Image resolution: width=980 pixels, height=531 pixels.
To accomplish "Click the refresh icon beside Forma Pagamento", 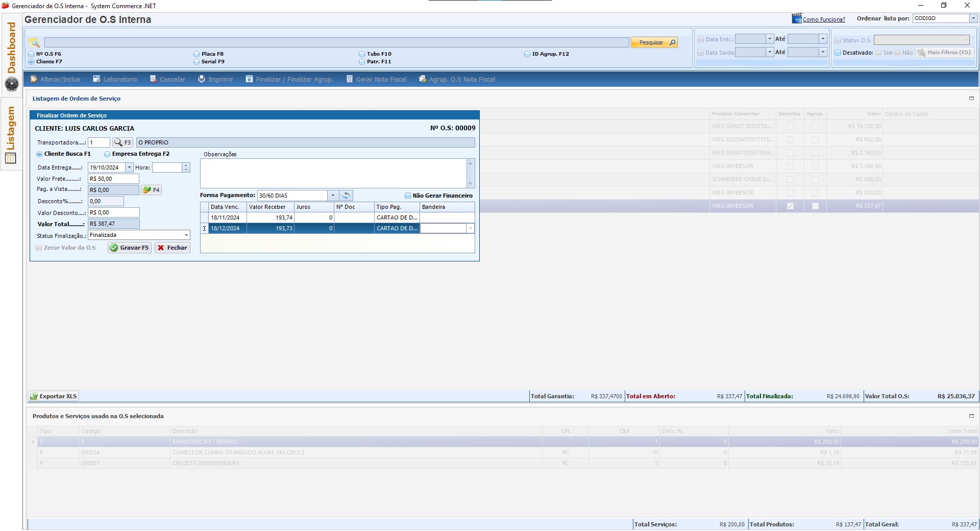I will (346, 196).
